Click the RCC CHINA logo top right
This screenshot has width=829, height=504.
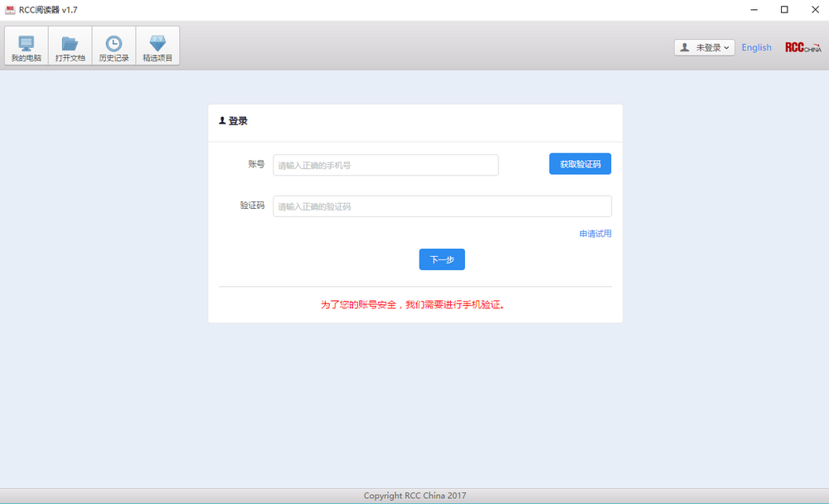point(802,47)
